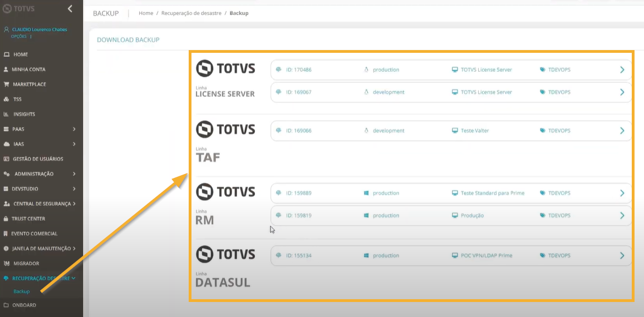
Task: Click the TDEVOPS tag icon in row 155134
Action: point(543,255)
